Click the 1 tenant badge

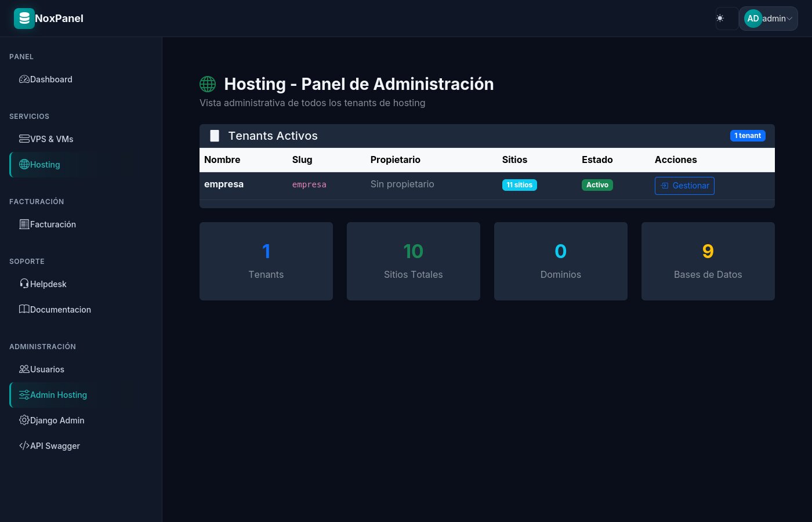pyautogui.click(x=748, y=136)
